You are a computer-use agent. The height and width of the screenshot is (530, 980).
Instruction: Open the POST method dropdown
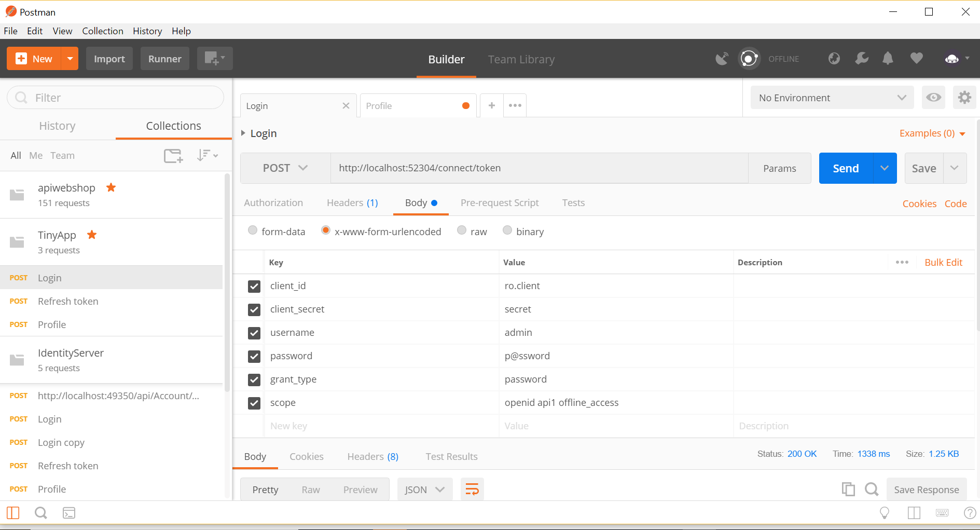[285, 168]
